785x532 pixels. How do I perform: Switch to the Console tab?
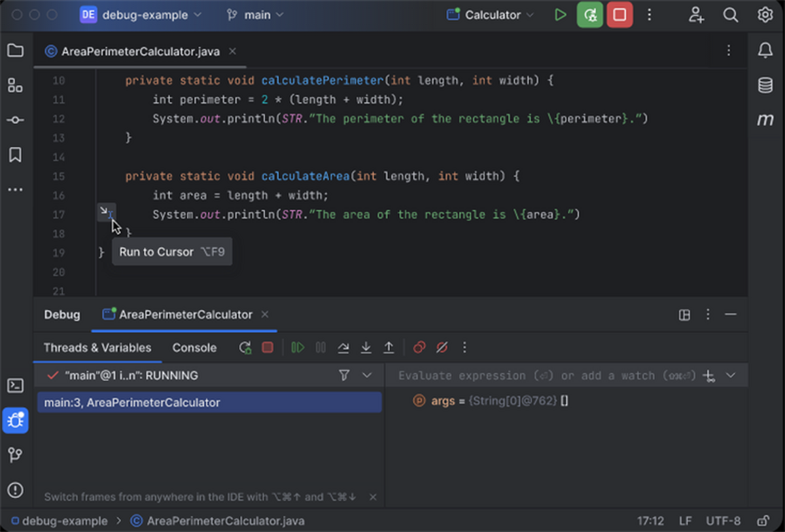point(194,347)
